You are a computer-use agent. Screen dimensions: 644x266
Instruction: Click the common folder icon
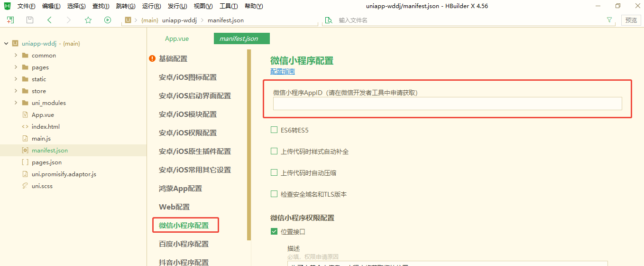point(25,55)
